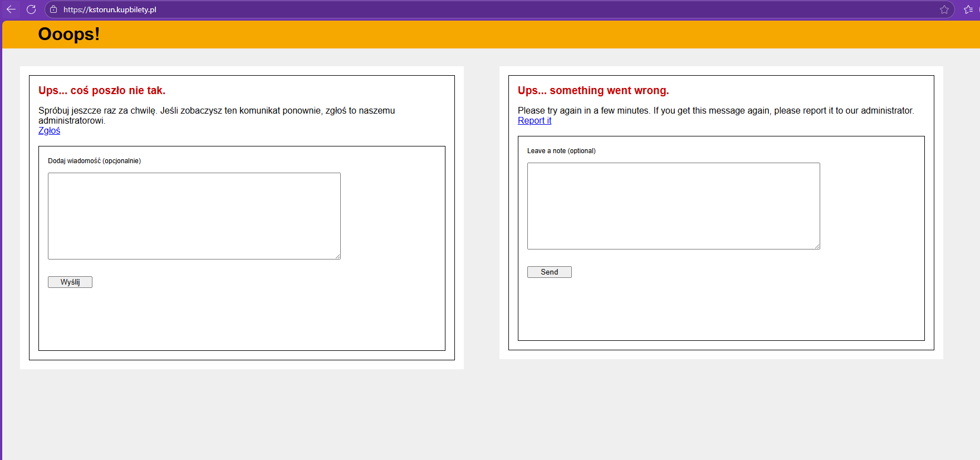980x460 pixels.
Task: Reload the page with the refresh icon
Action: click(x=31, y=9)
